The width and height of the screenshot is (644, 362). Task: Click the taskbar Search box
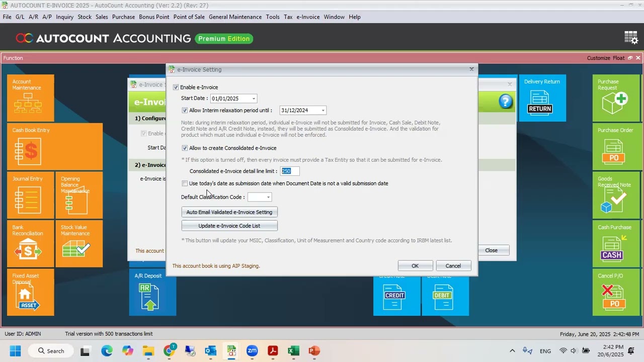50,351
